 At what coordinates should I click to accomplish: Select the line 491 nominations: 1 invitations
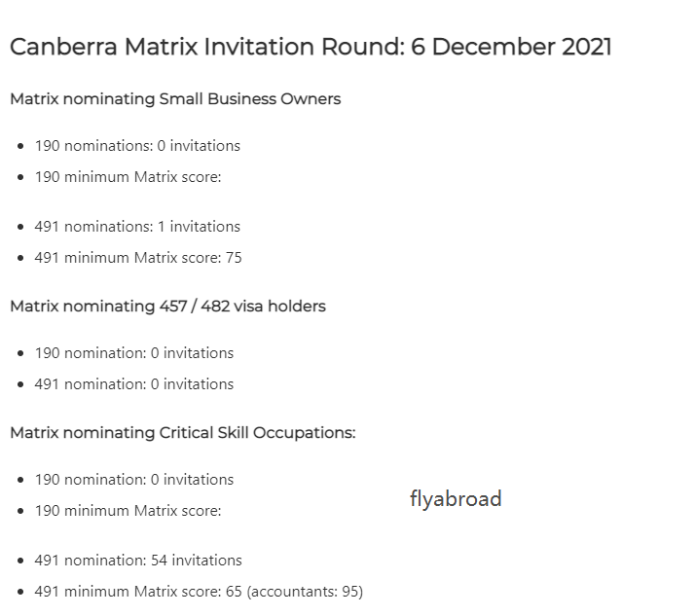pyautogui.click(x=137, y=227)
